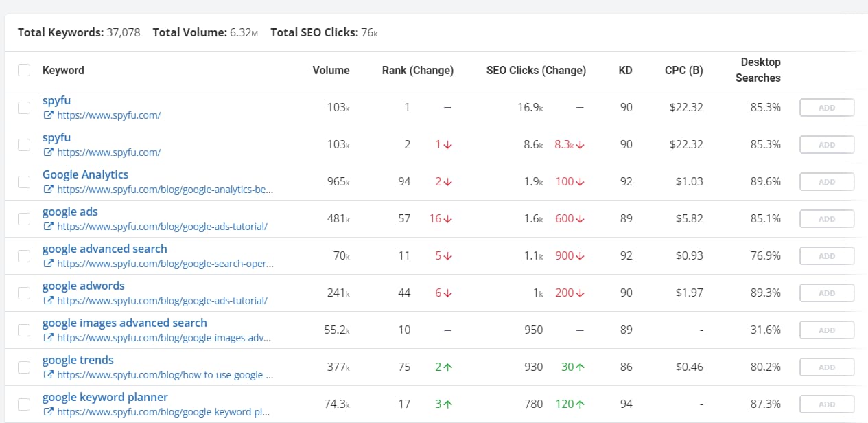Click external link icon beside google-analytics-be... URL

tap(48, 190)
